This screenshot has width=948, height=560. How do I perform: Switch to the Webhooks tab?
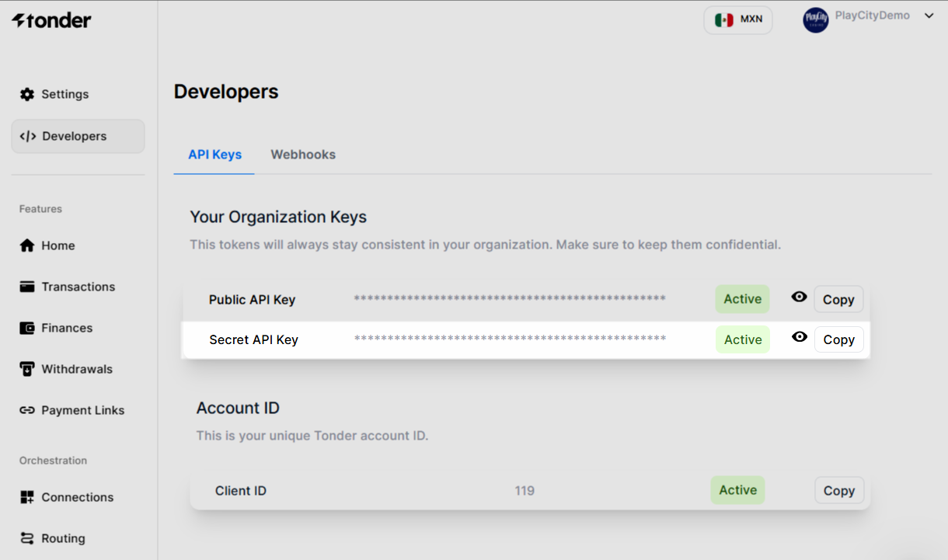[303, 155]
